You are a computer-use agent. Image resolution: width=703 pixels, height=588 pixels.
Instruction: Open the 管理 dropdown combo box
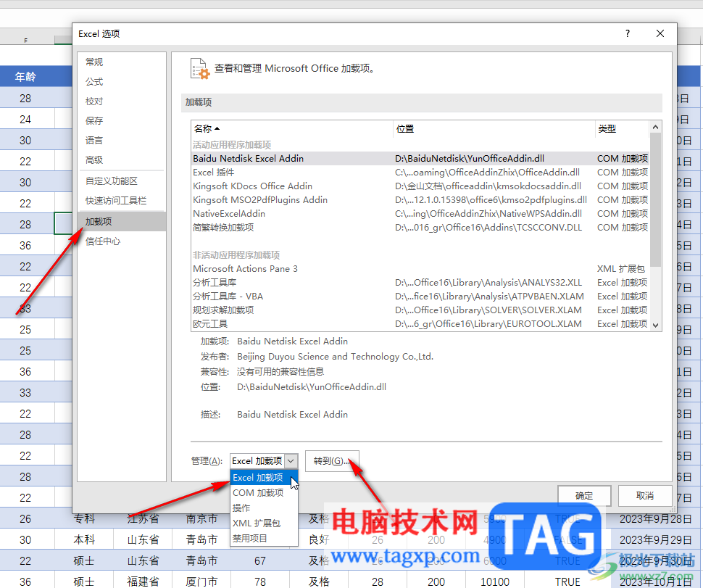tap(264, 460)
